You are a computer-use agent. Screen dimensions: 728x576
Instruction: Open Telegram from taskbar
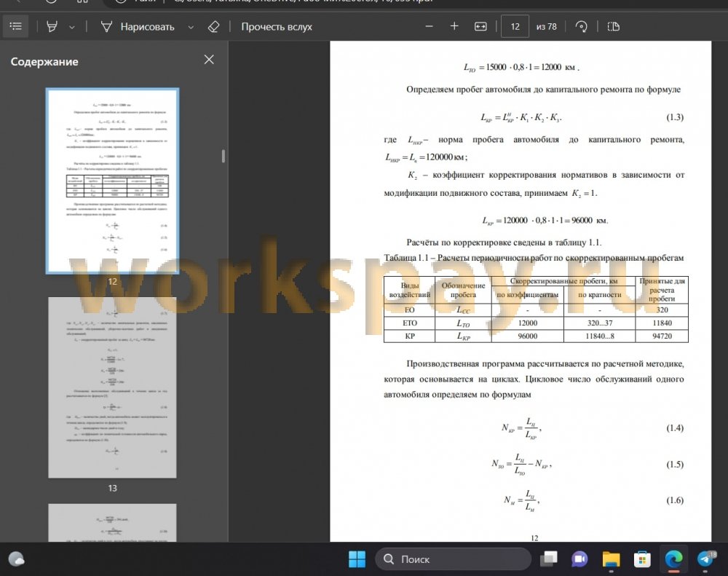(705, 559)
